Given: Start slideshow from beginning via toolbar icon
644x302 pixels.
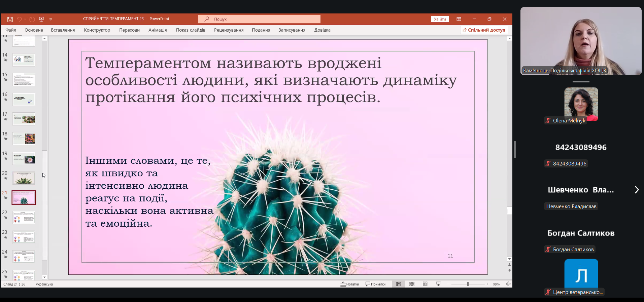Looking at the screenshot, I should (x=41, y=19).
